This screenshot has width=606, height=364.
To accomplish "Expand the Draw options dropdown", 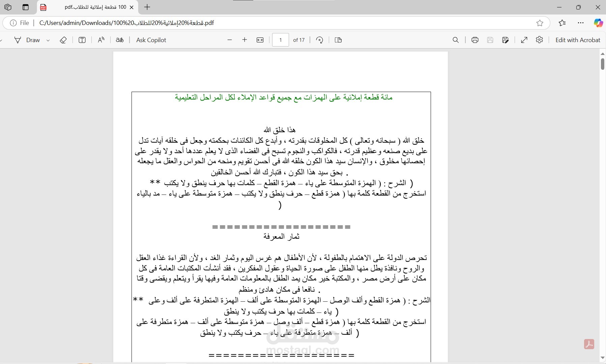I will pos(48,40).
